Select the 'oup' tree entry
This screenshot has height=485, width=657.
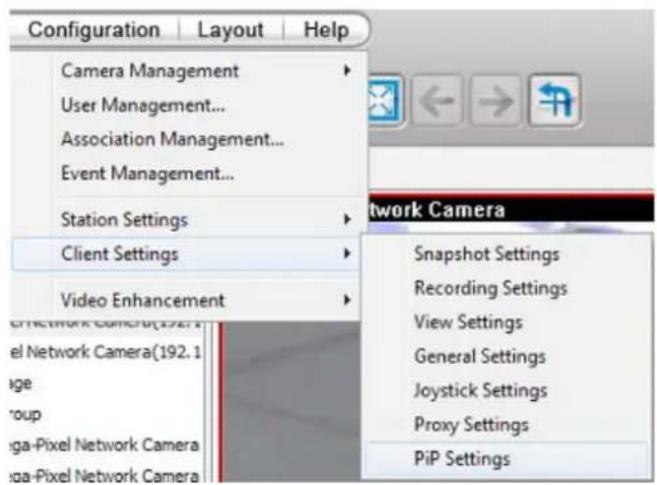(x=25, y=415)
